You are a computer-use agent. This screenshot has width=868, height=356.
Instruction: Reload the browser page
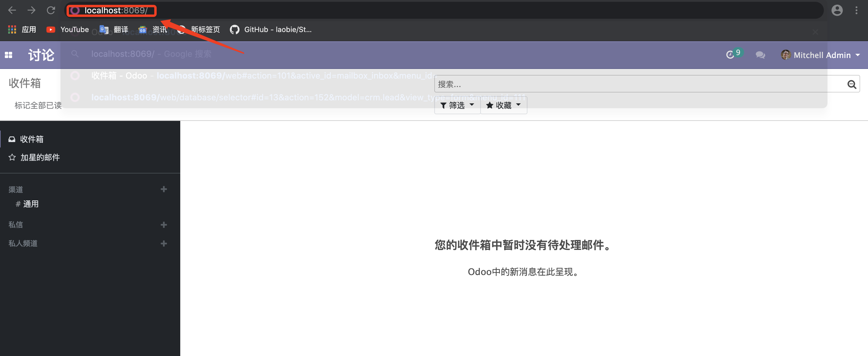51,11
